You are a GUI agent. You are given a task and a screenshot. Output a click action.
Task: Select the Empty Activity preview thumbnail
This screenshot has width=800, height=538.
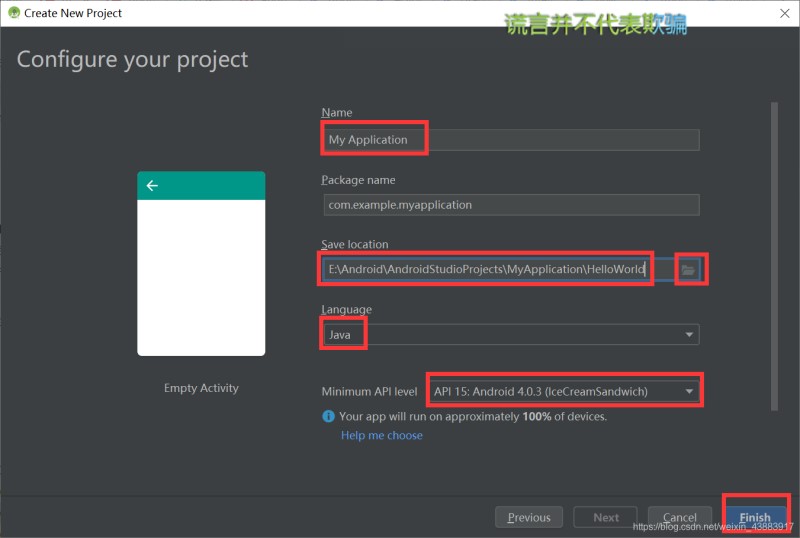[x=201, y=263]
